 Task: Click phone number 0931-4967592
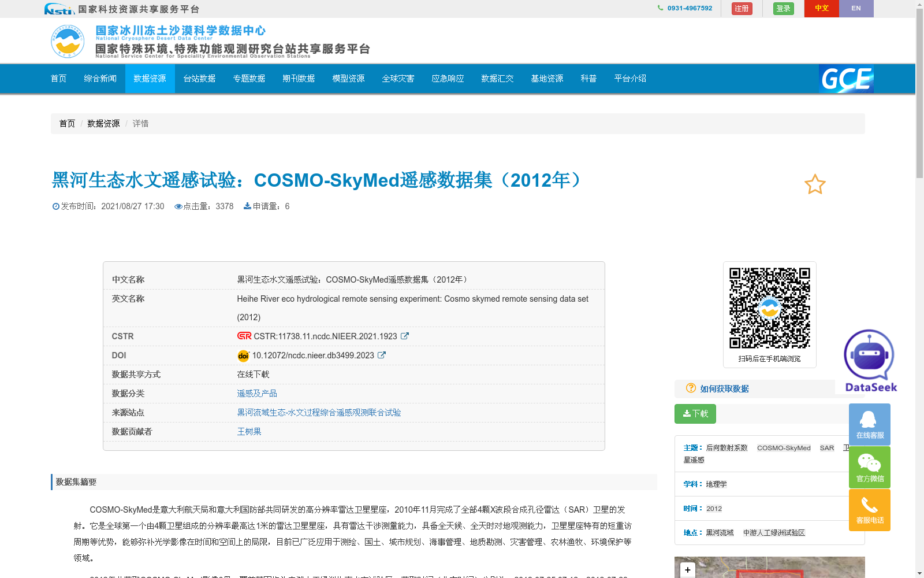pos(690,8)
